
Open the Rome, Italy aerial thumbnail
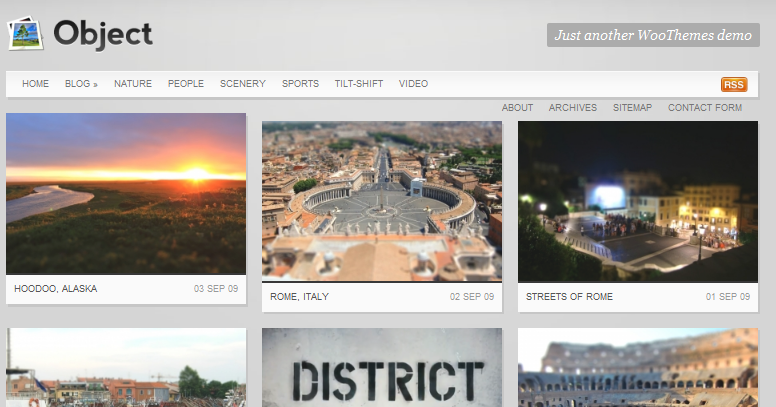pos(382,202)
